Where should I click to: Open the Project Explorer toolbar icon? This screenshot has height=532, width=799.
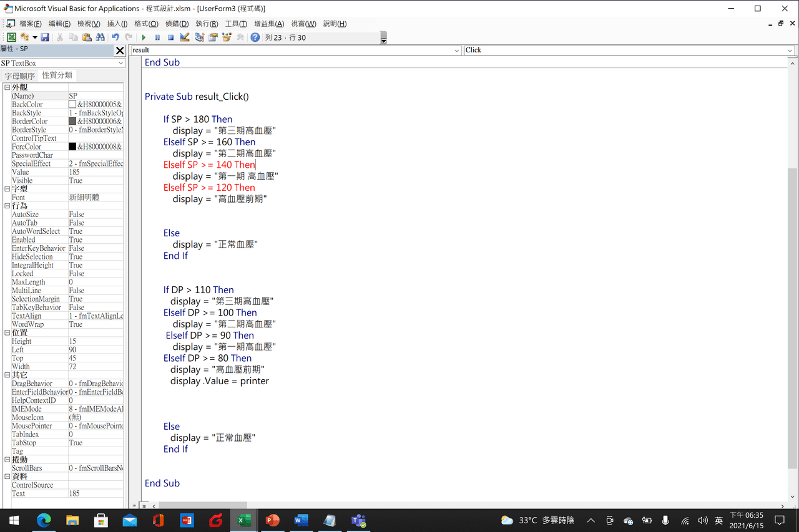tap(199, 37)
